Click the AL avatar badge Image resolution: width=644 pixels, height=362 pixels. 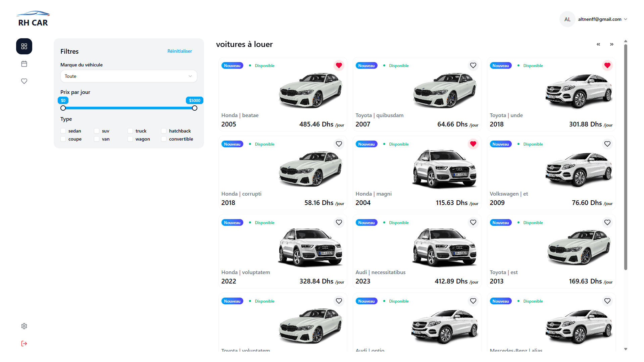567,19
